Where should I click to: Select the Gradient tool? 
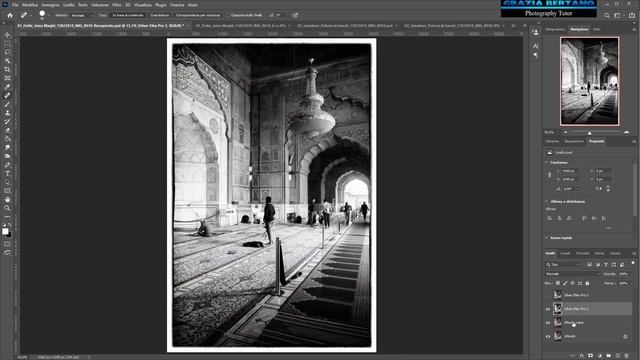tap(7, 138)
